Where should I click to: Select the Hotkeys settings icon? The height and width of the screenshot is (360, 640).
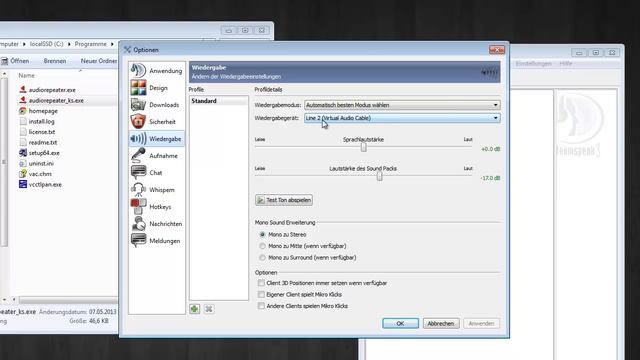click(138, 207)
